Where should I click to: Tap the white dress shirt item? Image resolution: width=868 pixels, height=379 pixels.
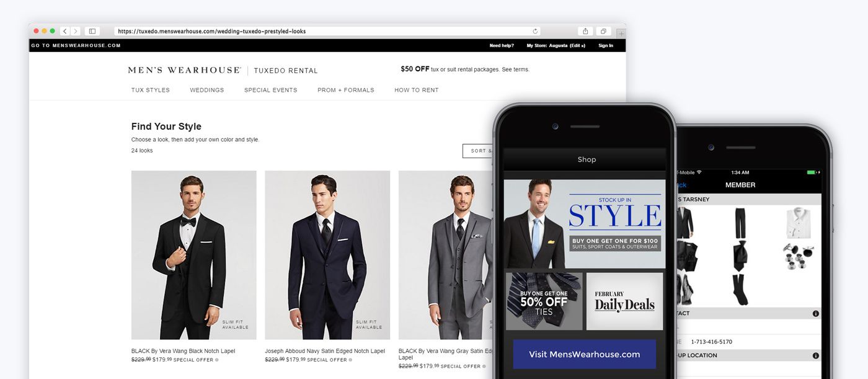(x=799, y=223)
